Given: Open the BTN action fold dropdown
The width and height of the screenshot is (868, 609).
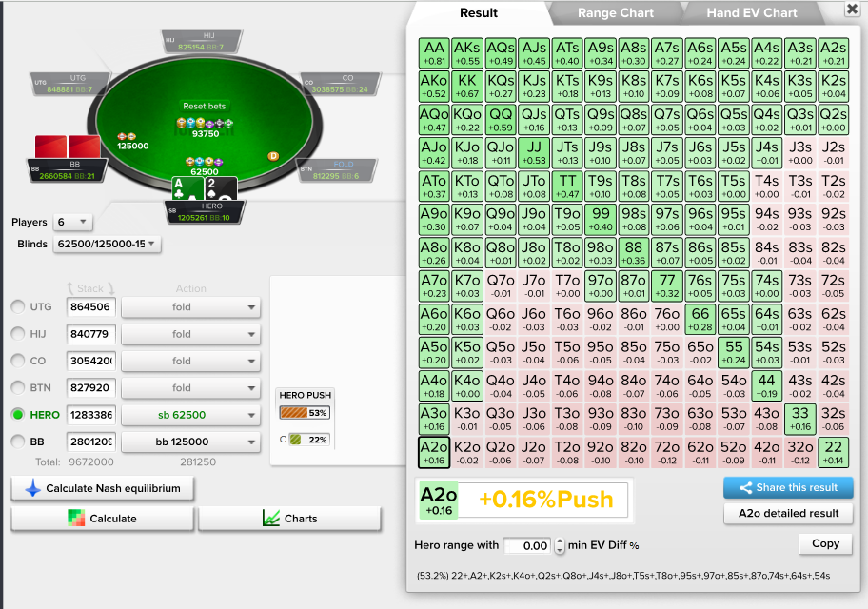Looking at the screenshot, I should click(x=190, y=387).
